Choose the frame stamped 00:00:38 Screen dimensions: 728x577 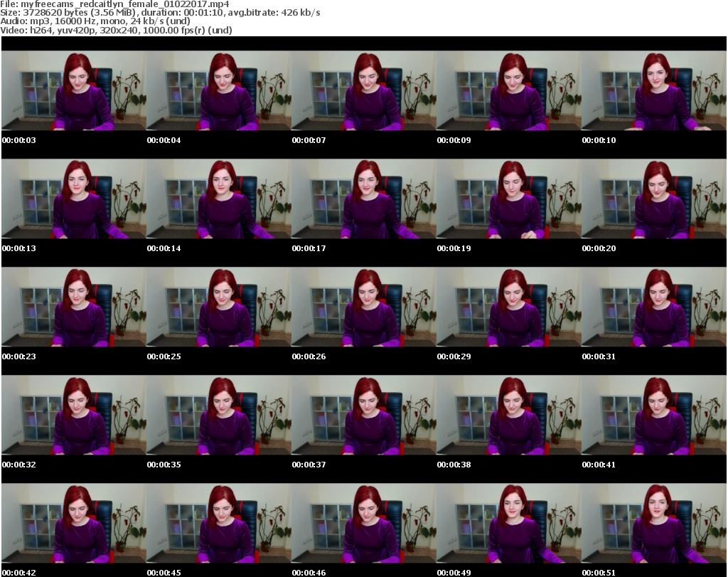pyautogui.click(x=509, y=415)
